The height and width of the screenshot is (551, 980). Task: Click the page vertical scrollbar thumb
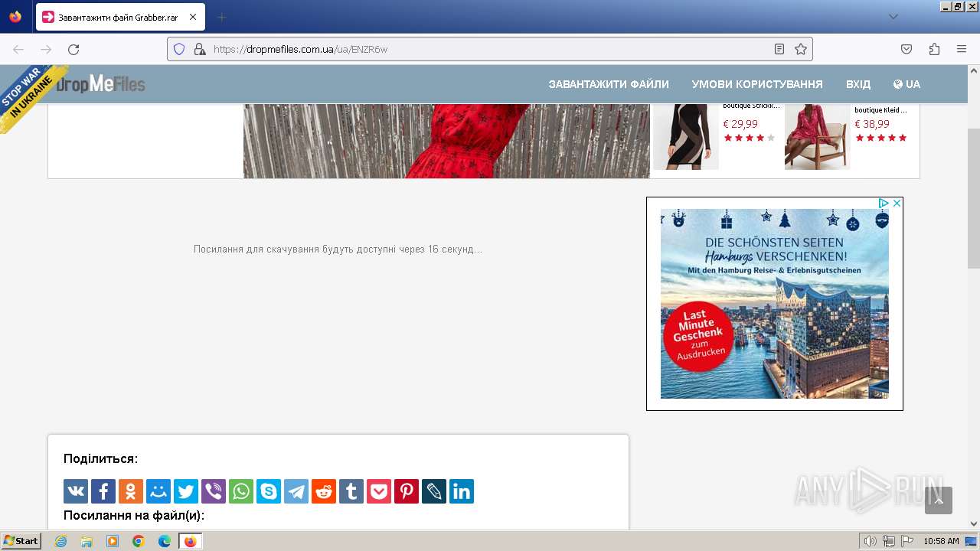[973, 199]
